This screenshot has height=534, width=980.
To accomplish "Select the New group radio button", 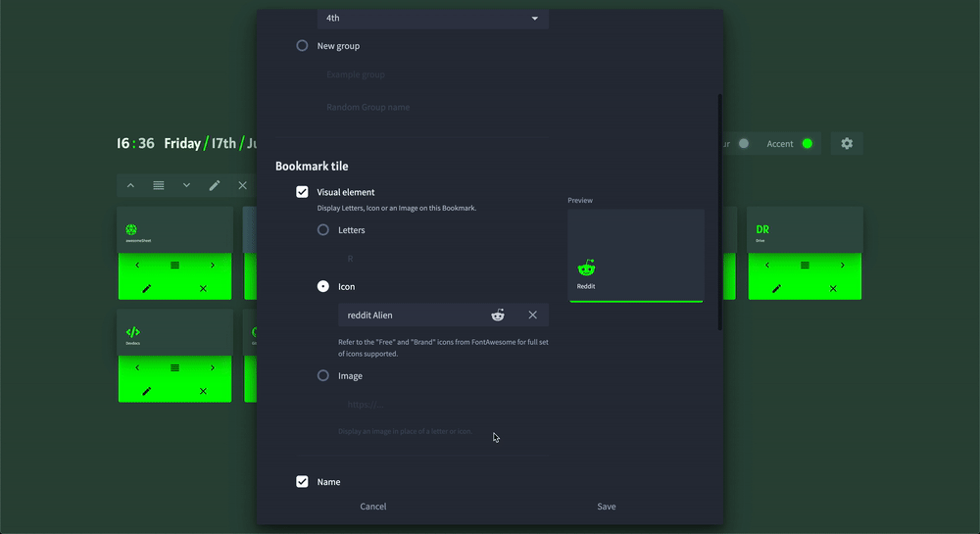I will (302, 46).
